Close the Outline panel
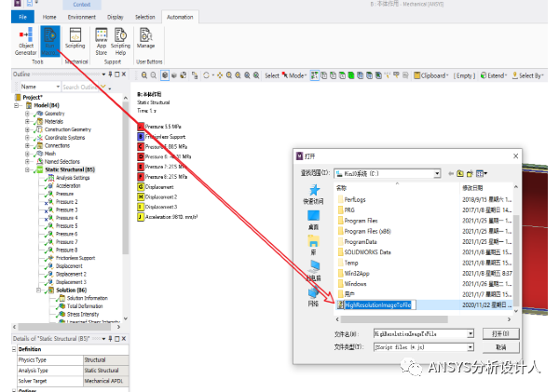559x392 pixels. pyautogui.click(x=124, y=74)
